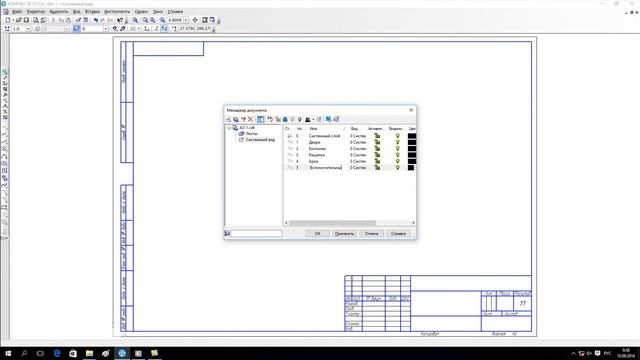Click the Отмена button
The image size is (640, 360).
pyautogui.click(x=371, y=233)
